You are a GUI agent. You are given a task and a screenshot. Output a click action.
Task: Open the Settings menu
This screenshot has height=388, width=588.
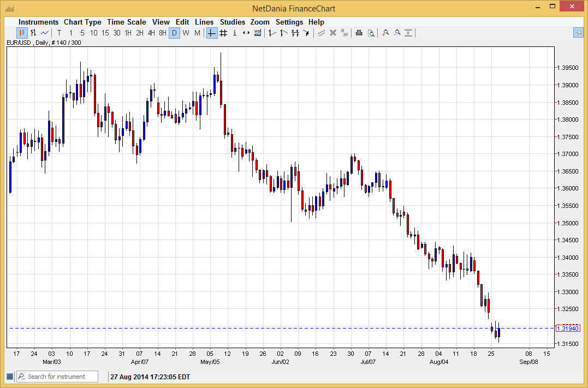(x=289, y=22)
